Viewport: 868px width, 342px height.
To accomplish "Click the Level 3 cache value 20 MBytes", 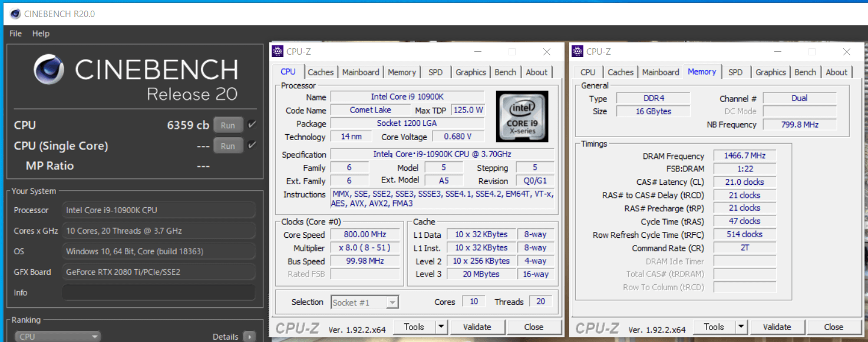I will (481, 274).
